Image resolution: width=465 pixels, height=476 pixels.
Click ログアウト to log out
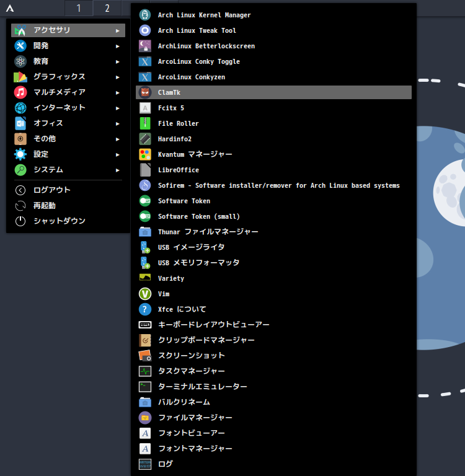point(52,190)
